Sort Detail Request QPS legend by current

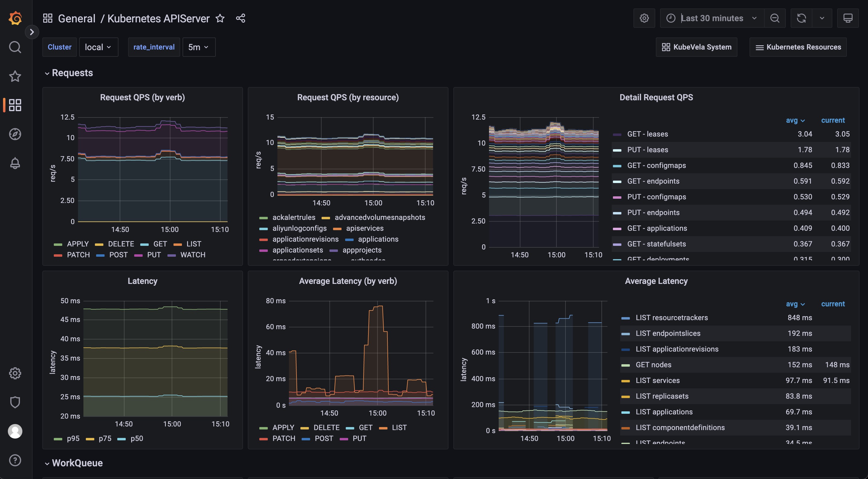coord(833,121)
